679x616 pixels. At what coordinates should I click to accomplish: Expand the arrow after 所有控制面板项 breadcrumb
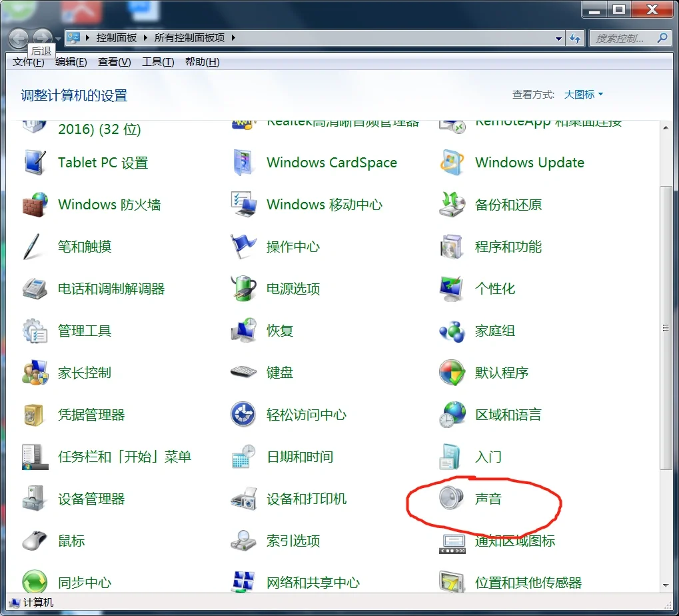(x=233, y=38)
